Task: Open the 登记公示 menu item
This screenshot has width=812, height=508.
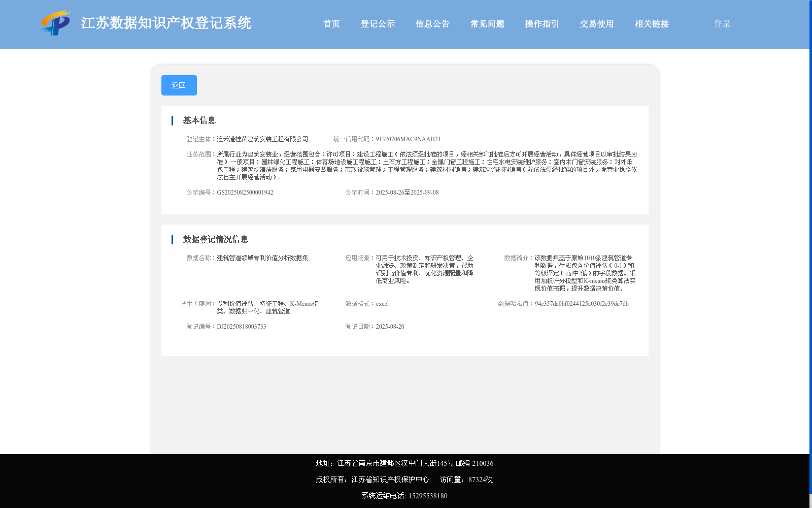Action: [378, 24]
